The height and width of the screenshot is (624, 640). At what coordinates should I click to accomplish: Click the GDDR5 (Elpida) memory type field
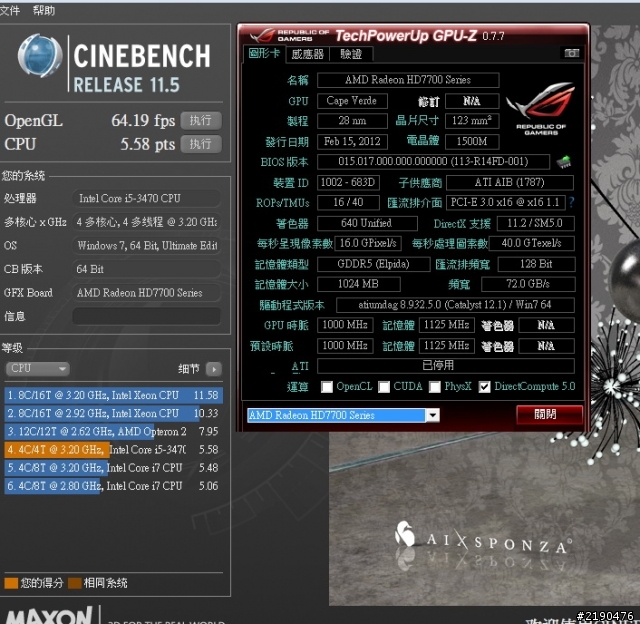coord(373,264)
